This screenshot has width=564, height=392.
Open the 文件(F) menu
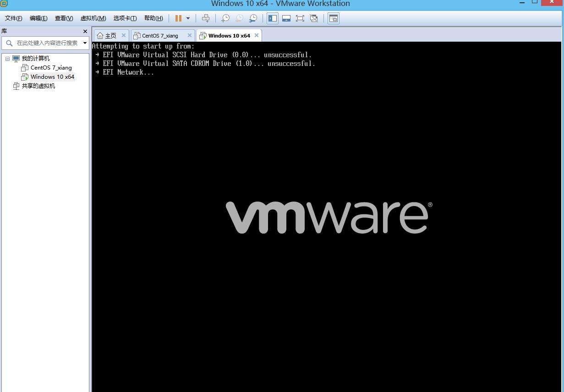click(x=14, y=18)
